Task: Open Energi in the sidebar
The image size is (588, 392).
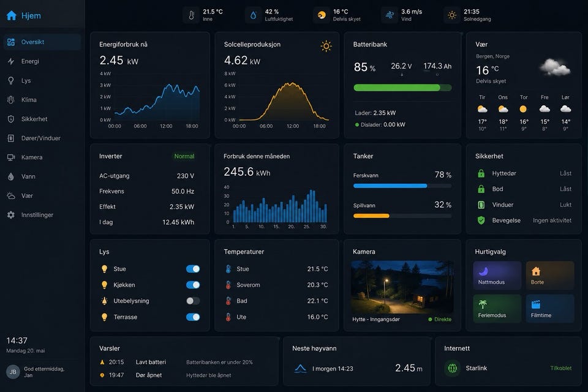Action: pyautogui.click(x=42, y=61)
